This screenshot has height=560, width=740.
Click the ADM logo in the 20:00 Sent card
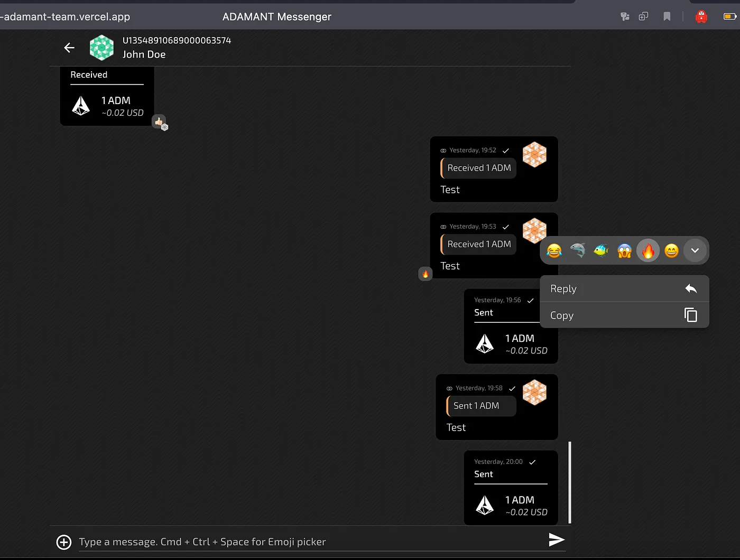click(485, 505)
